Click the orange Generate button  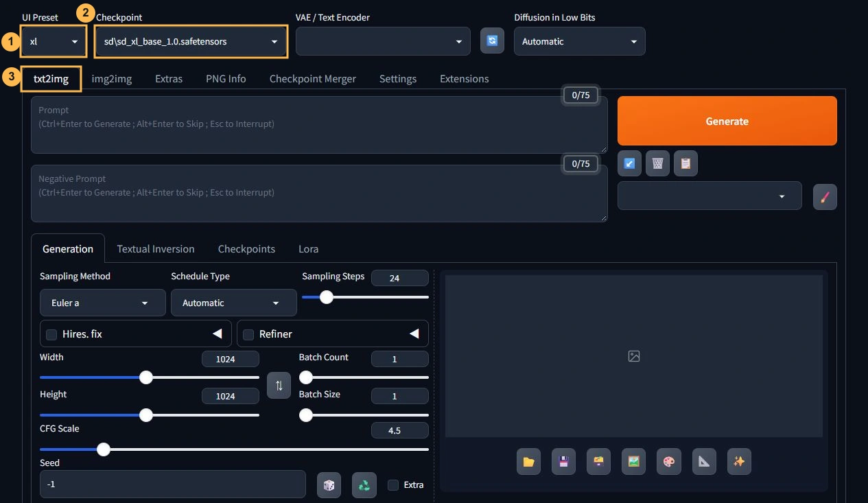pyautogui.click(x=727, y=121)
